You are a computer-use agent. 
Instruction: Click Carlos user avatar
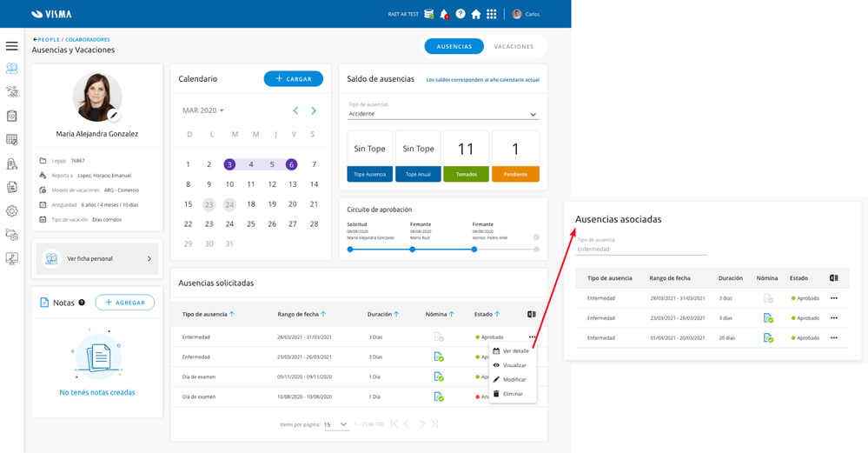tap(517, 15)
